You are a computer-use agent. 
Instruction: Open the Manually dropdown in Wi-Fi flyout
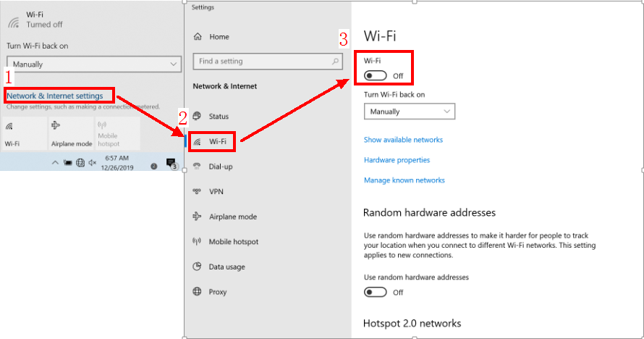93,64
